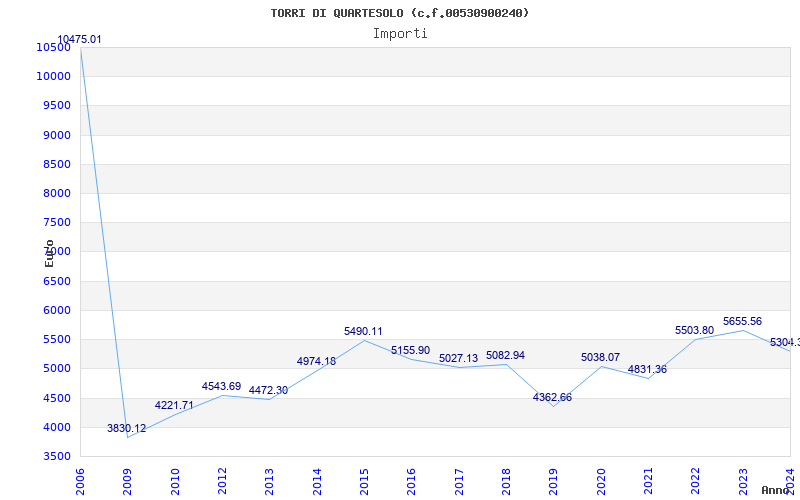
Task: Click the 5155.90 value label
Action: tap(411, 351)
